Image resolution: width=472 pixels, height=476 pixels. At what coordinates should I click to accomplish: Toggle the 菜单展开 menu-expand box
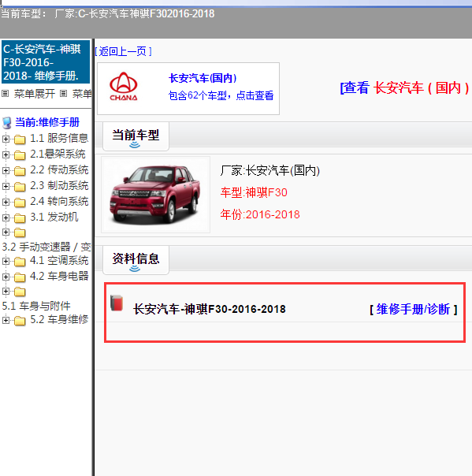pyautogui.click(x=6, y=94)
